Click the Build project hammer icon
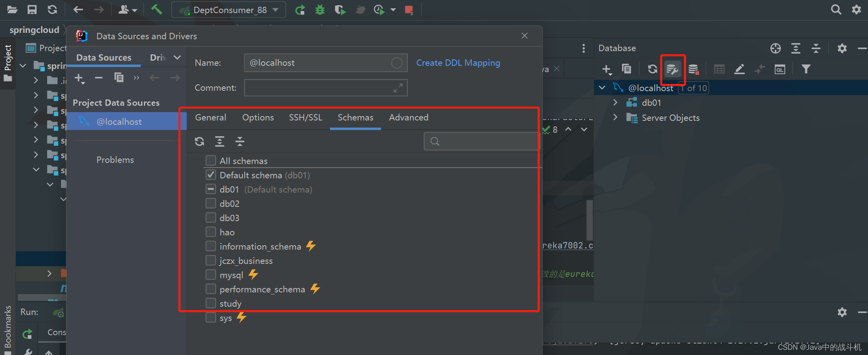868x355 pixels. tap(157, 10)
